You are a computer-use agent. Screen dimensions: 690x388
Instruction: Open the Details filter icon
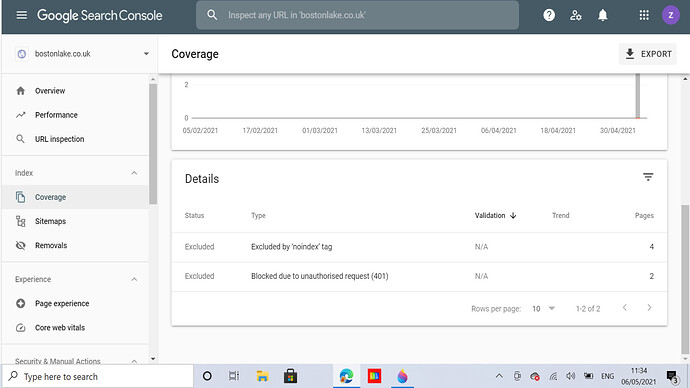[648, 177]
